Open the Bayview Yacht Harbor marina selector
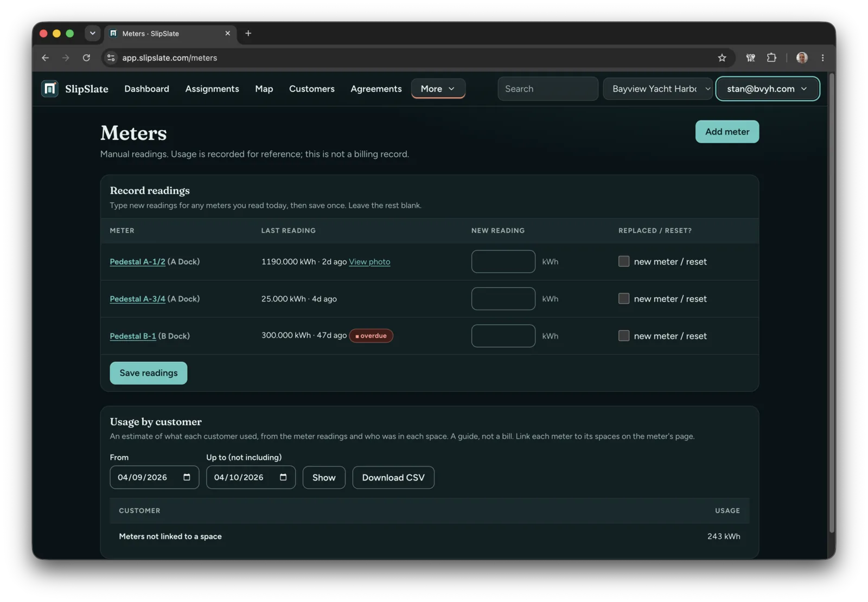868x602 pixels. tap(658, 88)
